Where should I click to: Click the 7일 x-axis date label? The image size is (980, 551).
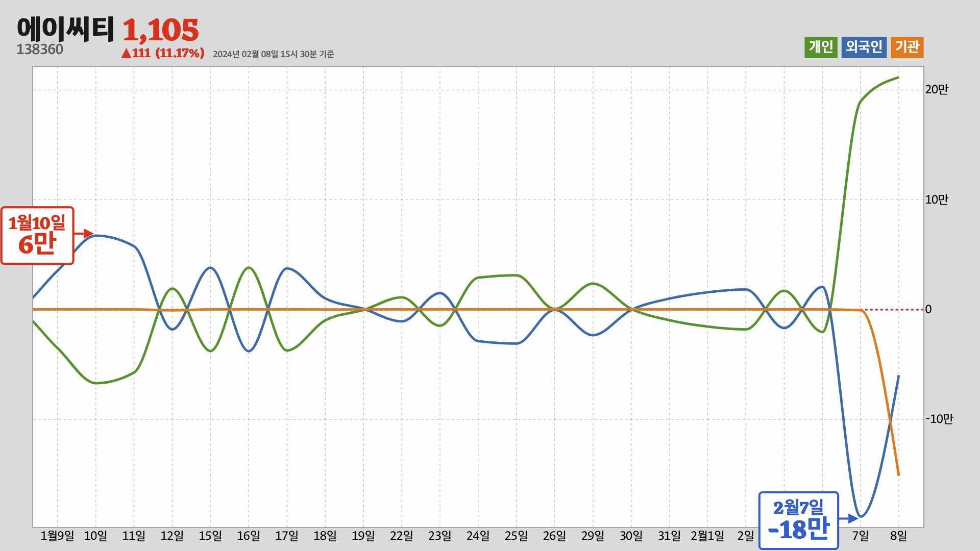(861, 536)
